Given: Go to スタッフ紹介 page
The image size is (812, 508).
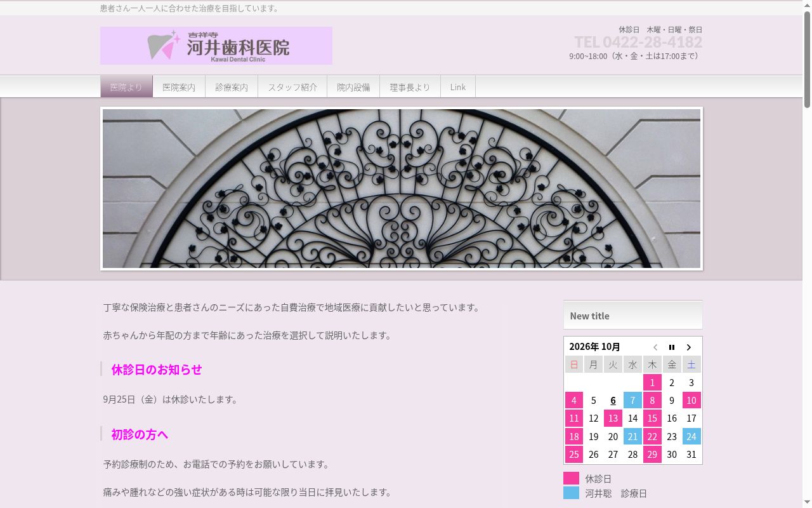Looking at the screenshot, I should coord(292,87).
